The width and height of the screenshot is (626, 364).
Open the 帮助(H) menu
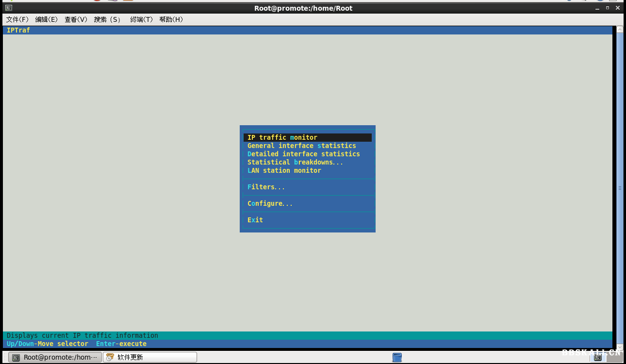coord(171,19)
